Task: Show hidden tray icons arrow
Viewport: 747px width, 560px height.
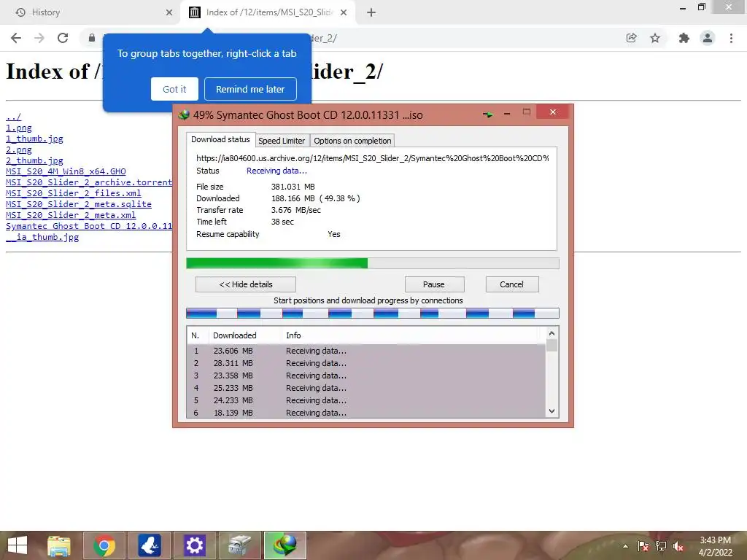Action: [625, 546]
